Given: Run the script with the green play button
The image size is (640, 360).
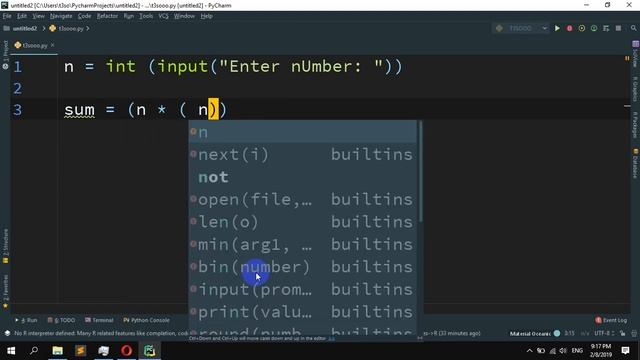Looking at the screenshot, I should (x=557, y=28).
